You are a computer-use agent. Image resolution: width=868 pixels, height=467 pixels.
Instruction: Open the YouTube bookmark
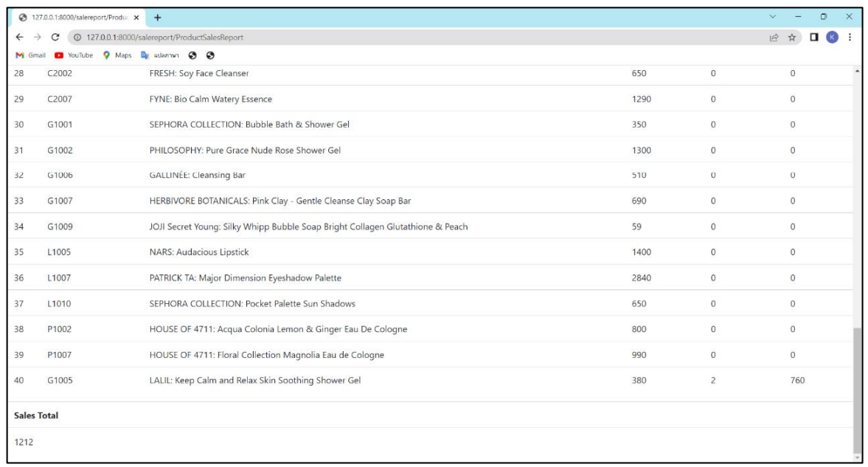(x=70, y=54)
